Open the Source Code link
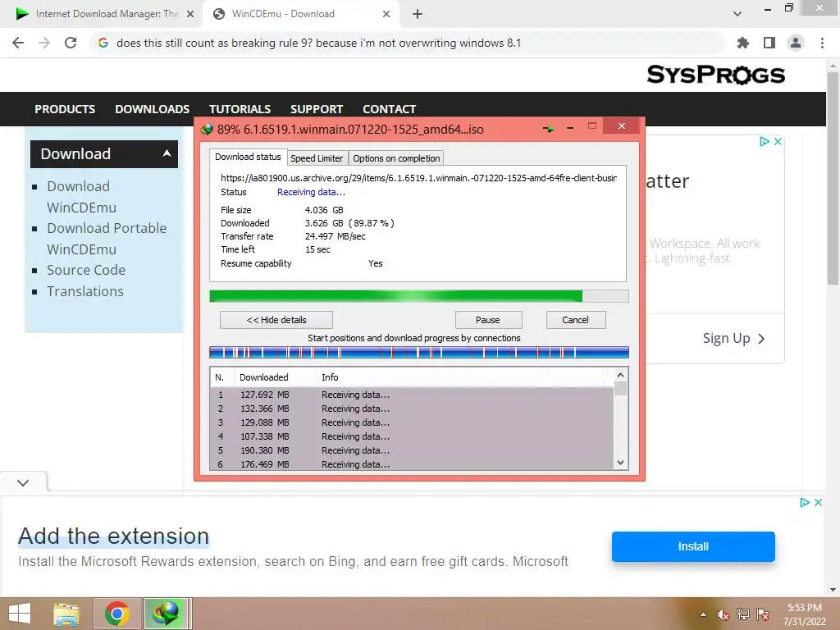The height and width of the screenshot is (630, 840). [86, 270]
